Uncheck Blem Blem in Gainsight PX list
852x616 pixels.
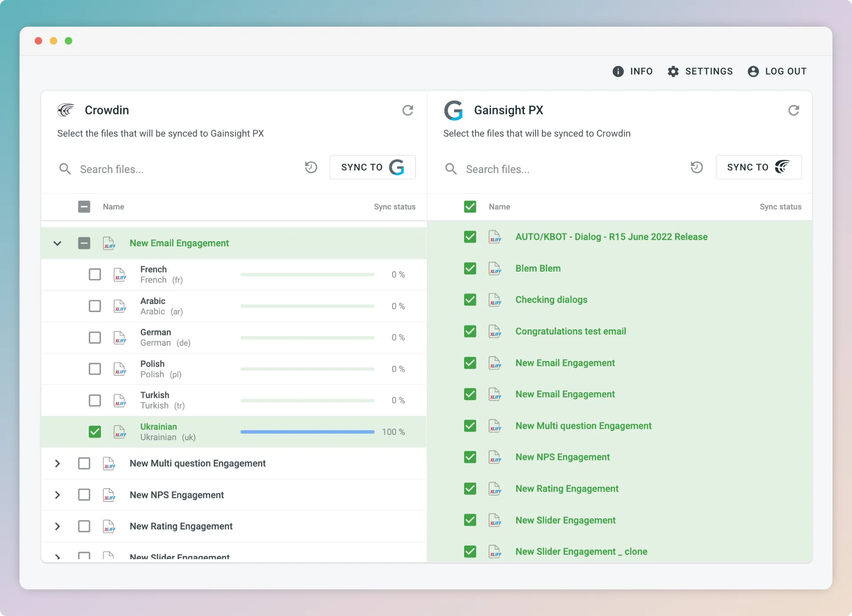pyautogui.click(x=470, y=269)
